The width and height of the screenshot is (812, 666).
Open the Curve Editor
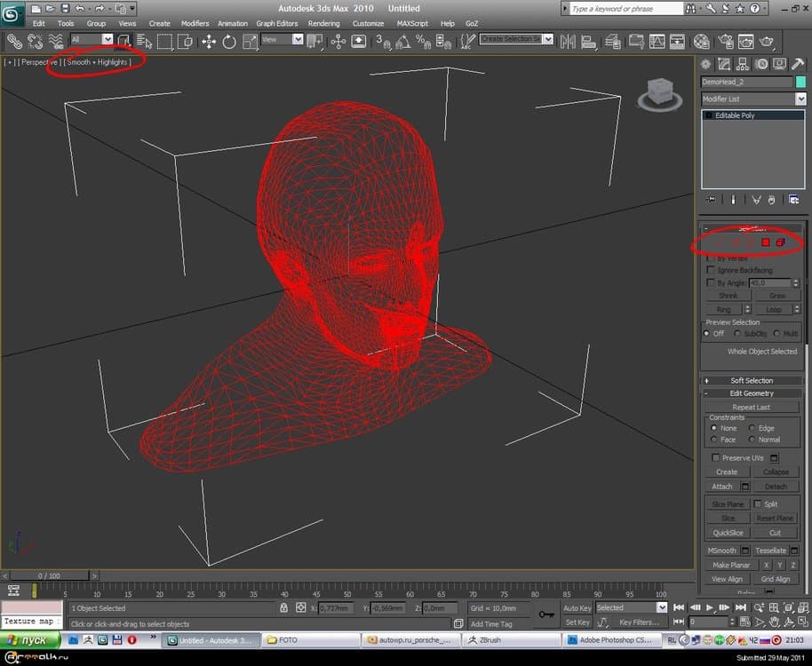pyautogui.click(x=657, y=41)
